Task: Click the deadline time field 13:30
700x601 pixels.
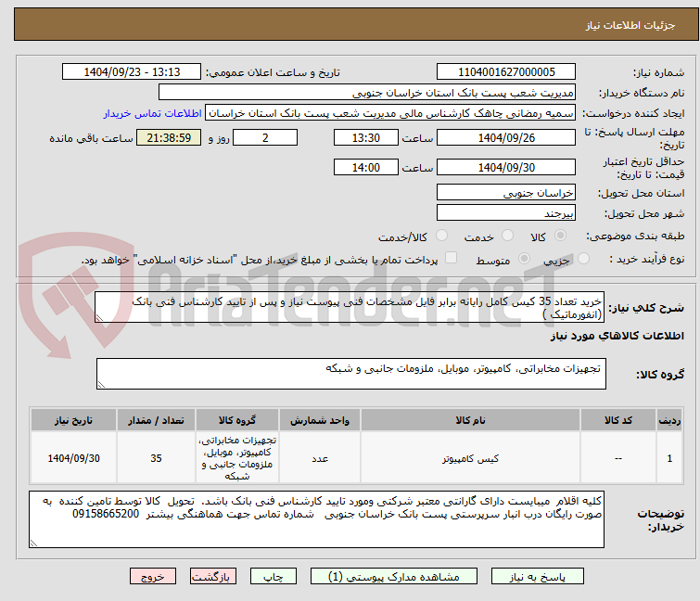Action: (x=365, y=137)
